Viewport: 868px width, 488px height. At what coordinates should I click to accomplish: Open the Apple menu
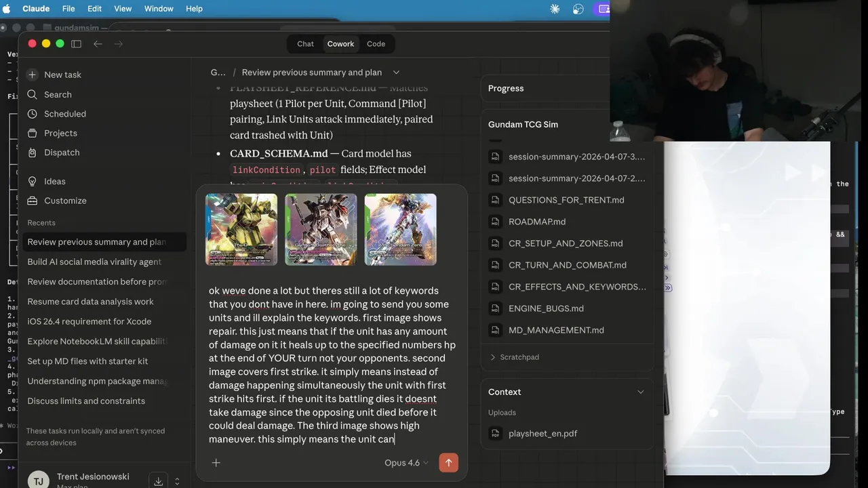pos(7,9)
